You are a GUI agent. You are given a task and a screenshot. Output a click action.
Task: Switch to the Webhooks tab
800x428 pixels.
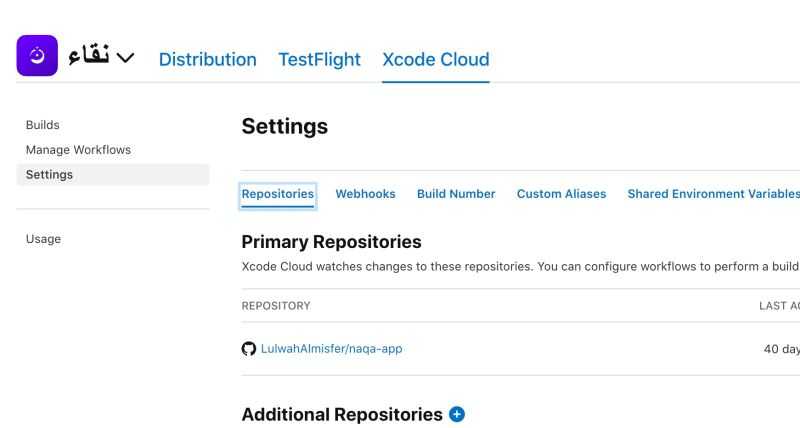pyautogui.click(x=365, y=194)
